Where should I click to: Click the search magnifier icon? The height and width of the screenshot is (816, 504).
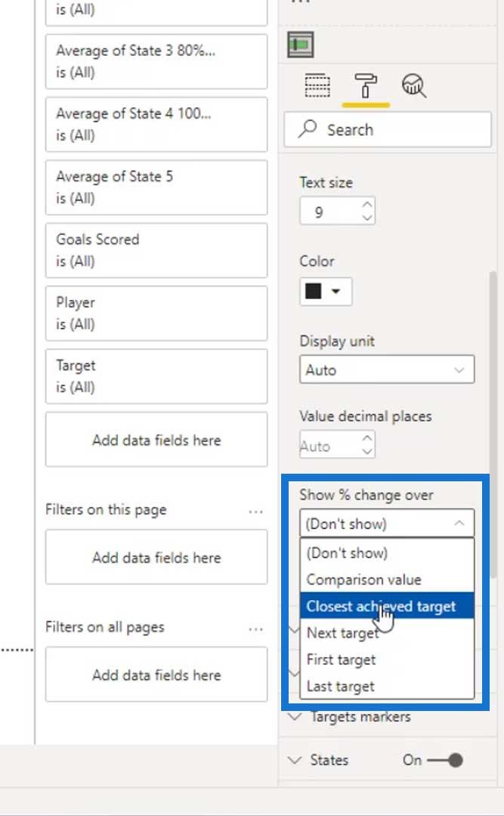point(308,128)
